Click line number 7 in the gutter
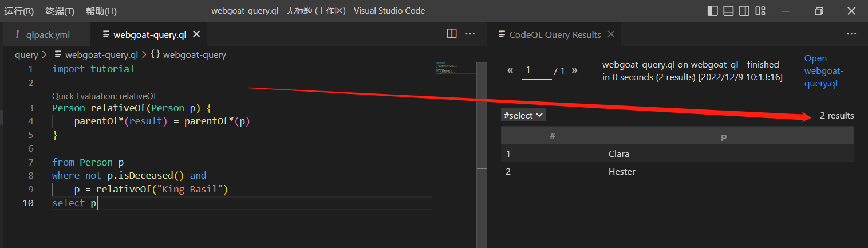Viewport: 868px width, 248px height. pos(30,162)
